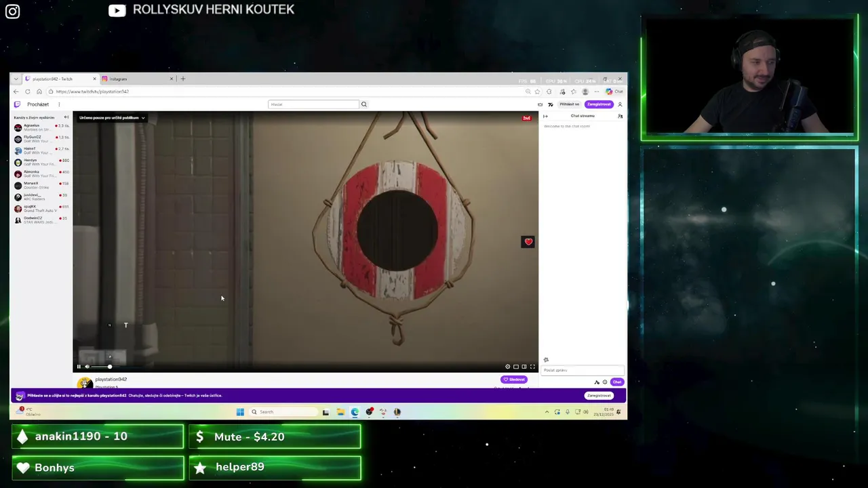
Task: Add this page to browser favorites
Action: (537, 91)
